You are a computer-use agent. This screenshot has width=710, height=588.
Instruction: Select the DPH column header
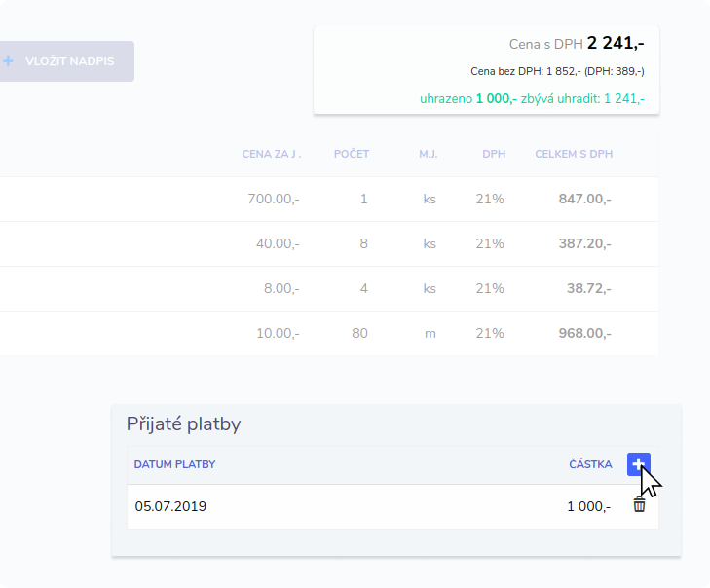point(494,154)
